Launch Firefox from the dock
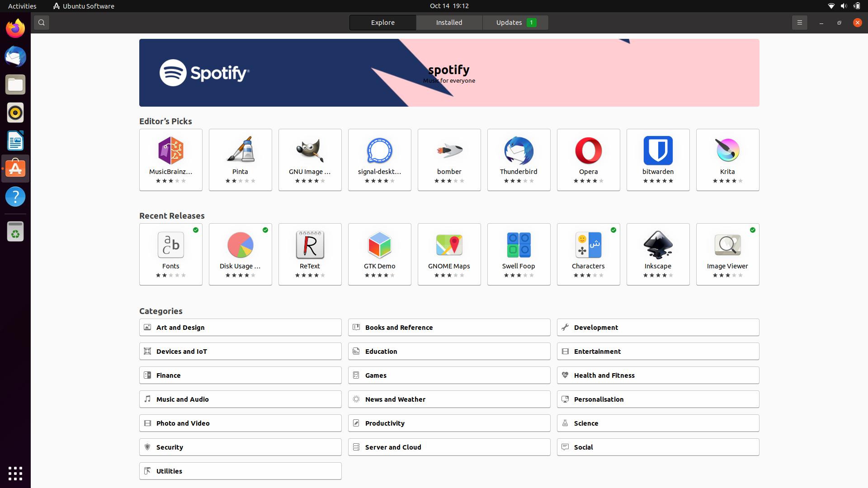868x488 pixels. [15, 29]
